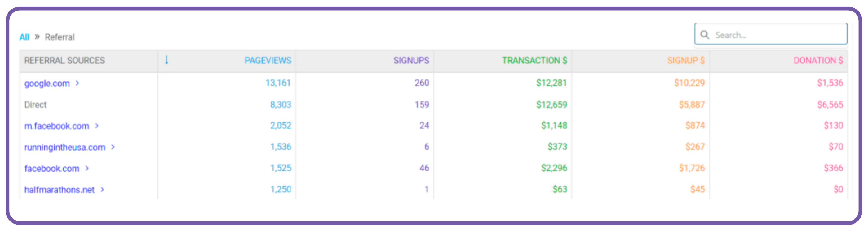Image resolution: width=868 pixels, height=232 pixels.
Task: Click the breadcrumb double-arrow separator
Action: click(x=37, y=37)
